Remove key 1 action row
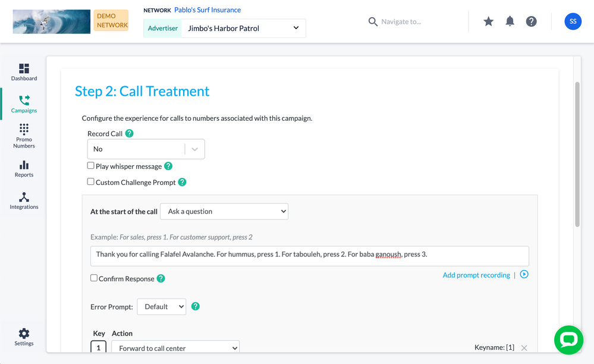Viewport: 594px width, 364px height. click(524, 348)
